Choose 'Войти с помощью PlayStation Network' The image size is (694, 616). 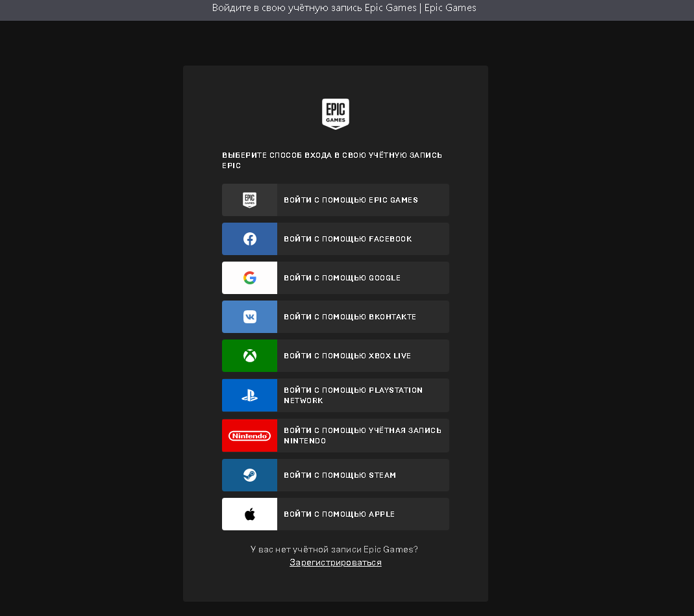(x=336, y=395)
